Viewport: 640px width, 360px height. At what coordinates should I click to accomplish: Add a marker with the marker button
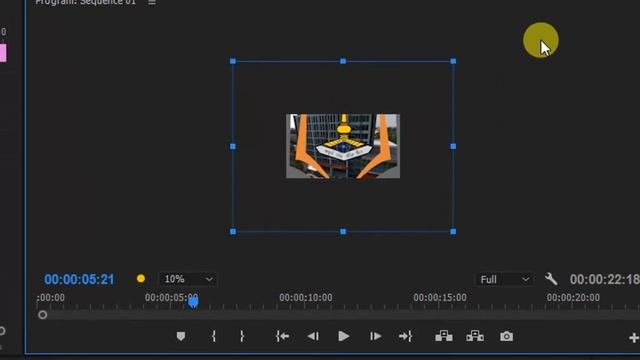coord(181,336)
